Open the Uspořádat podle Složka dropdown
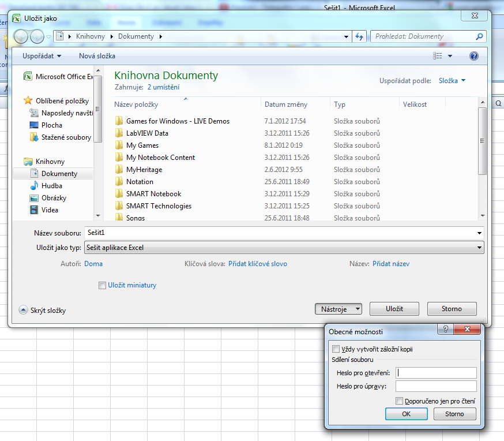 point(452,81)
